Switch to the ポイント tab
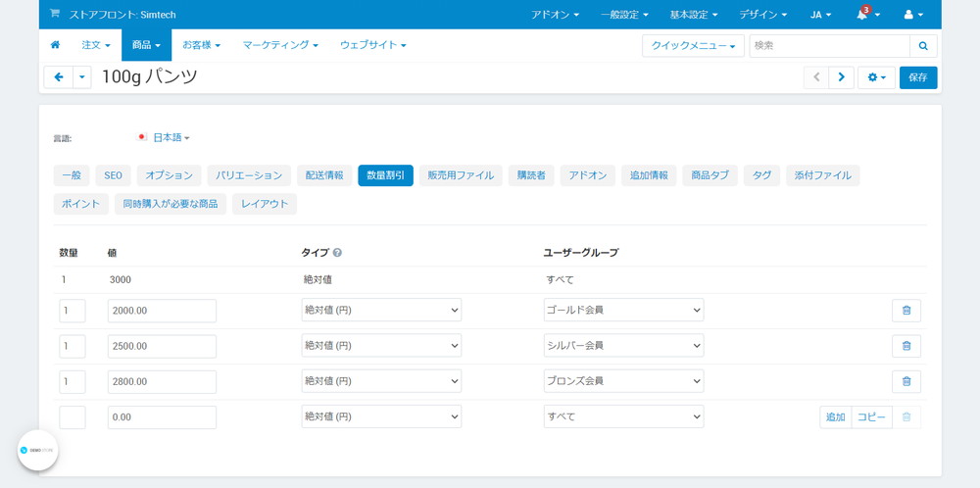This screenshot has width=980, height=488. coord(81,204)
